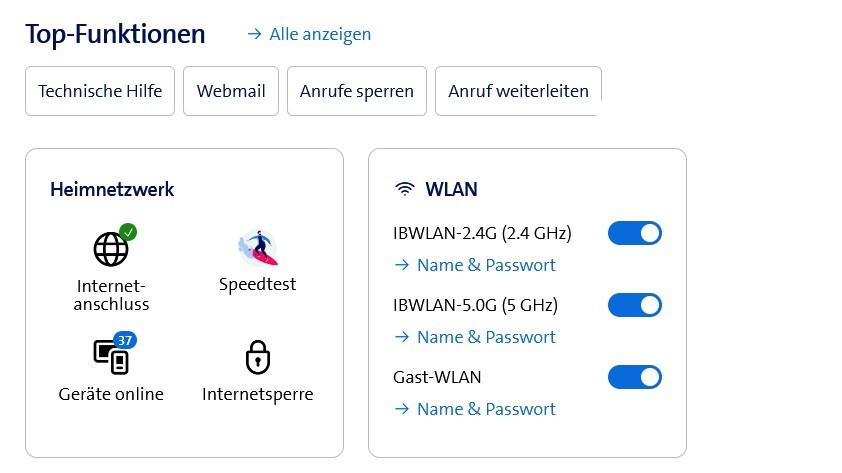842x473 pixels.
Task: Click the WLAN wifi signal icon
Action: (x=405, y=189)
